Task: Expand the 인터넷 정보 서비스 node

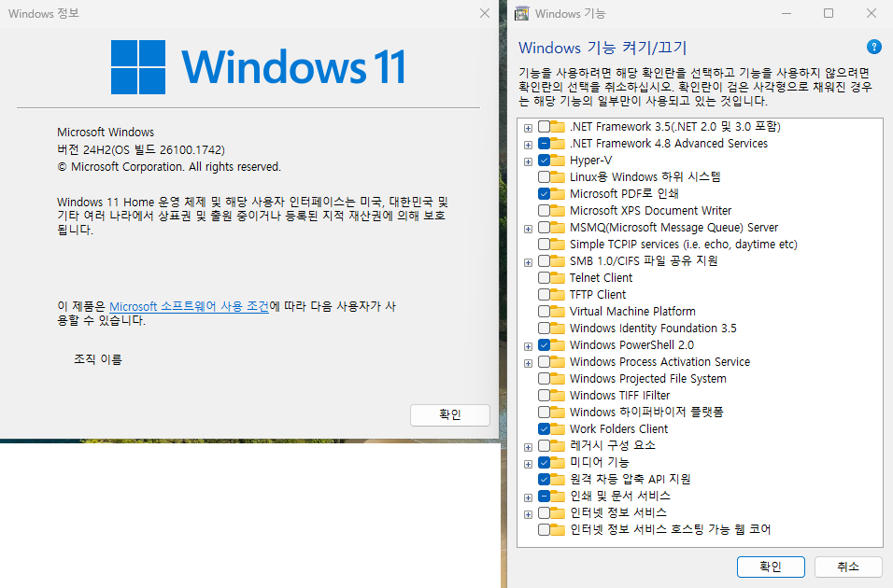Action: tap(528, 514)
